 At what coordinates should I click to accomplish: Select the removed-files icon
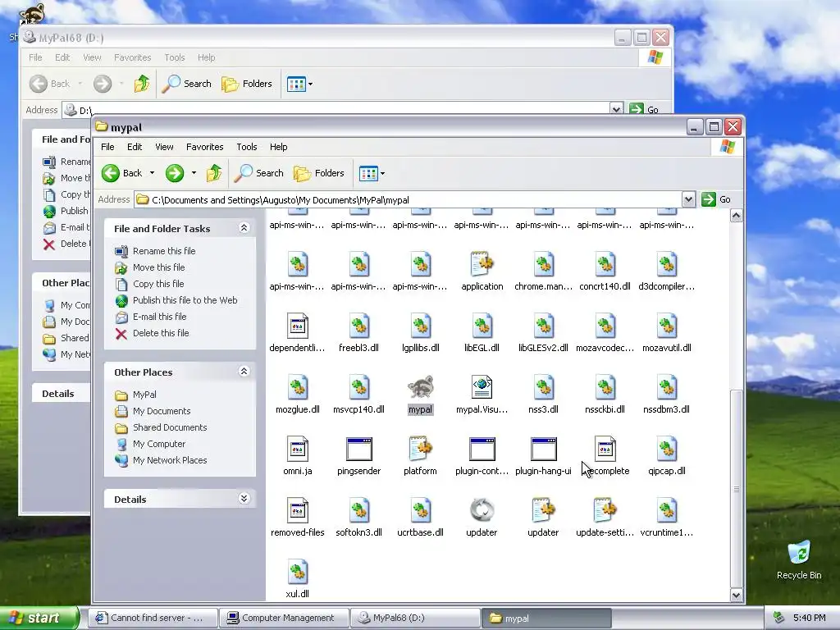pos(297,510)
